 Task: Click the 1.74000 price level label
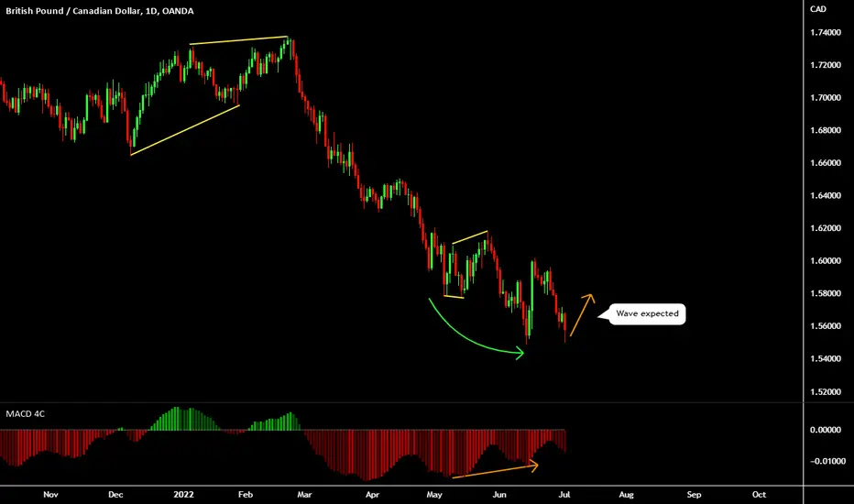point(825,33)
